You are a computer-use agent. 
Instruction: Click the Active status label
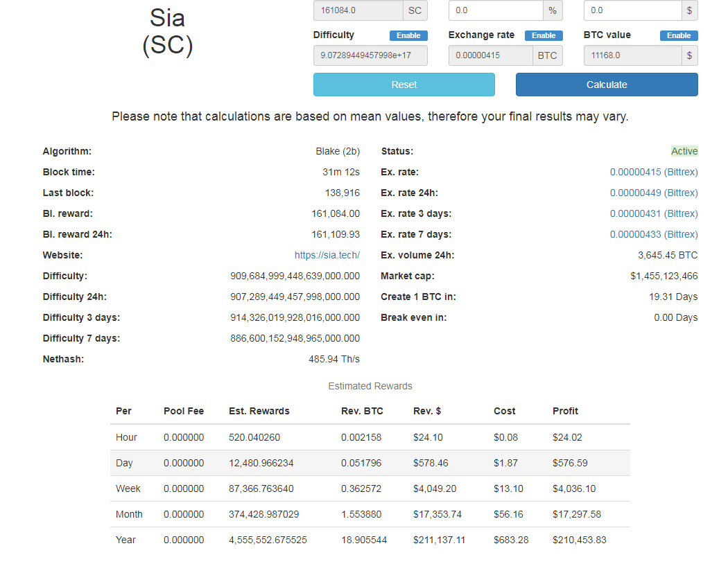point(684,151)
